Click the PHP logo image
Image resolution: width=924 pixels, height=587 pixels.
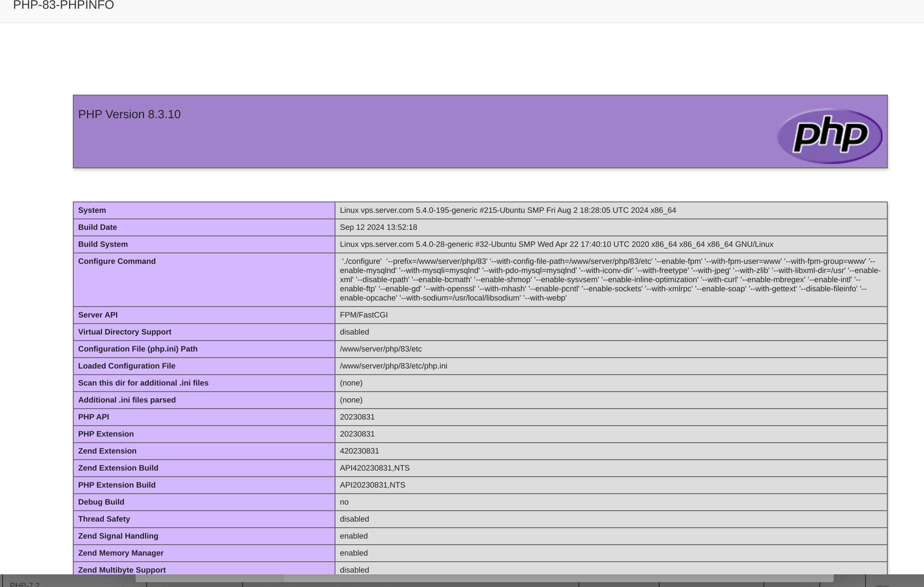pyautogui.click(x=829, y=136)
